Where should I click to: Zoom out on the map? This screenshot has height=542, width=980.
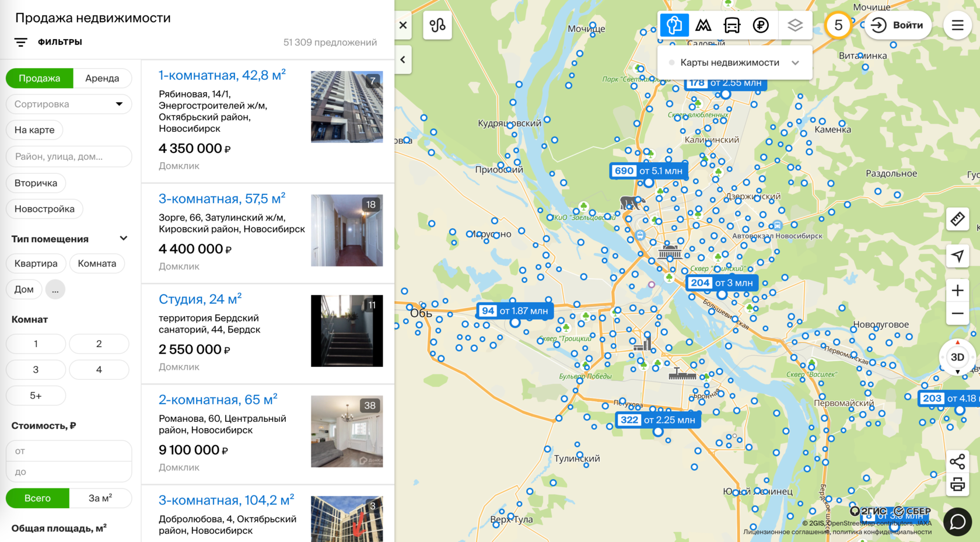pyautogui.click(x=957, y=314)
